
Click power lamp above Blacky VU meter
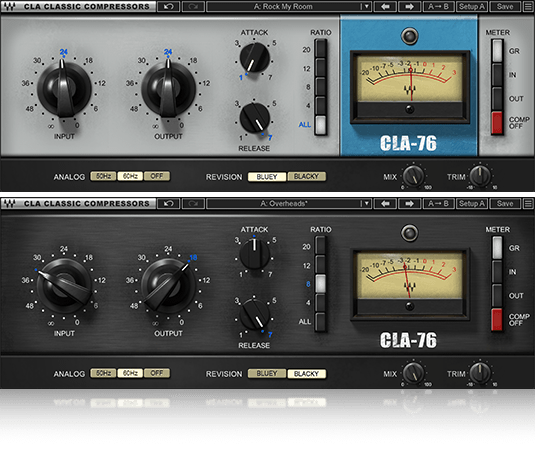tap(409, 233)
